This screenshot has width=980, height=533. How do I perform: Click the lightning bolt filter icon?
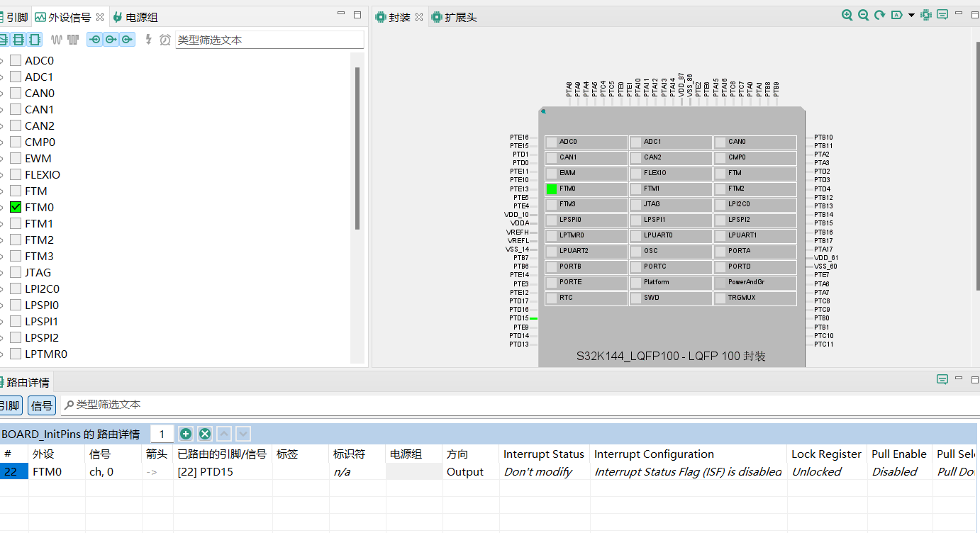click(x=148, y=40)
